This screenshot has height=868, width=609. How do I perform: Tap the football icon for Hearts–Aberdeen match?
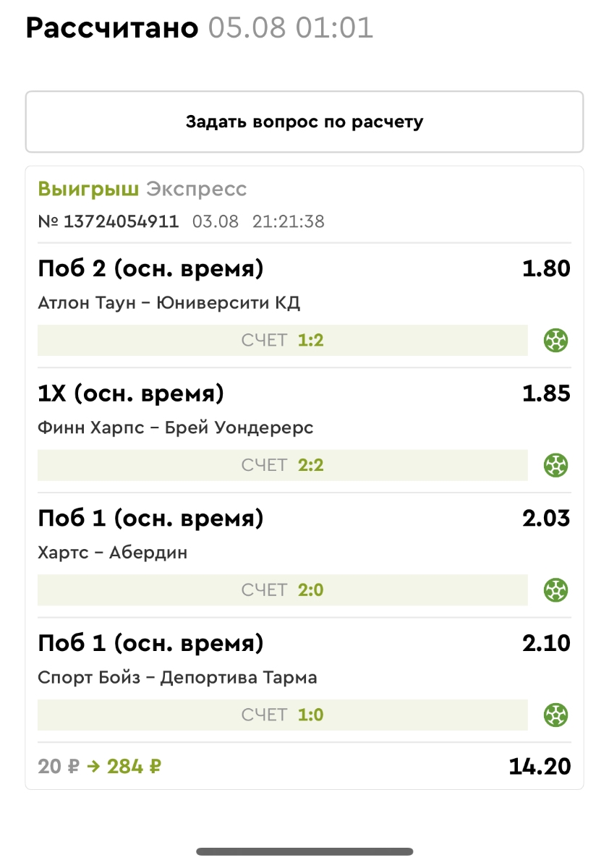pyautogui.click(x=556, y=590)
